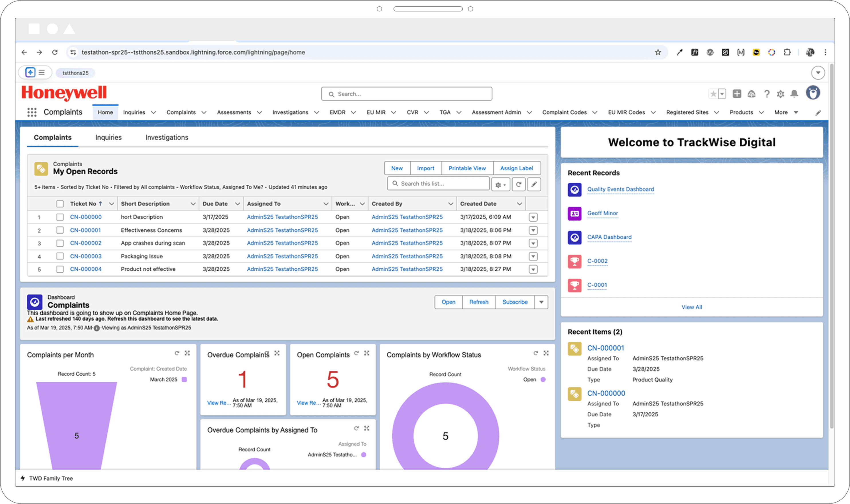The image size is (850, 504).
Task: Open the Setup gear icon
Action: pyautogui.click(x=781, y=94)
